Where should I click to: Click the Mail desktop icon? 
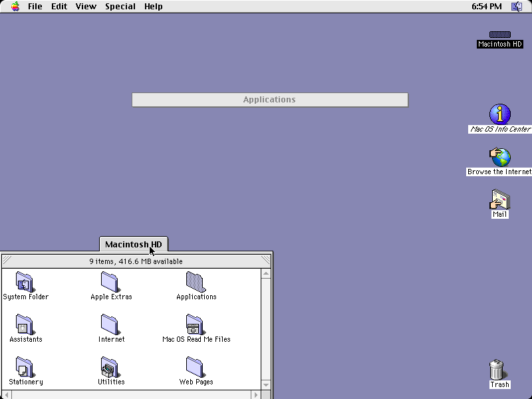[x=500, y=199]
